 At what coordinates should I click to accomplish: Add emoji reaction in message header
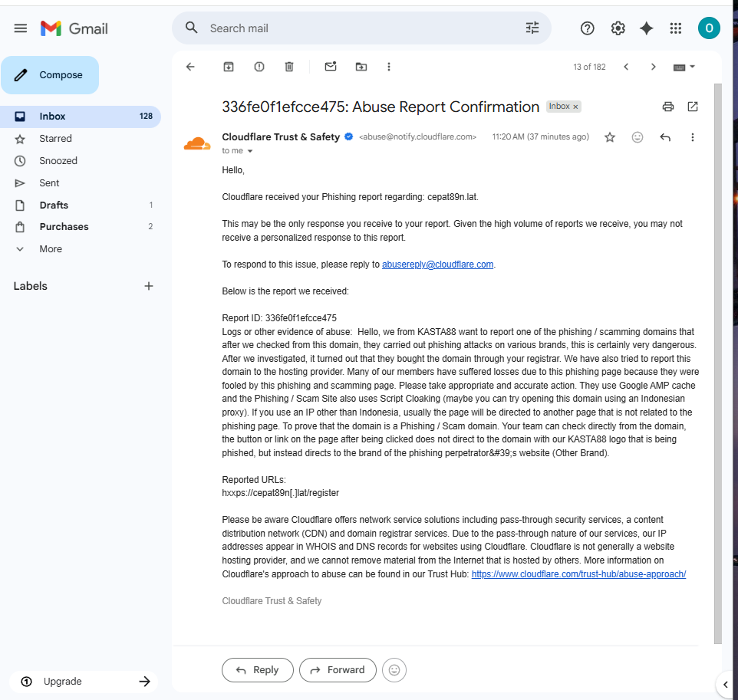coord(638,137)
